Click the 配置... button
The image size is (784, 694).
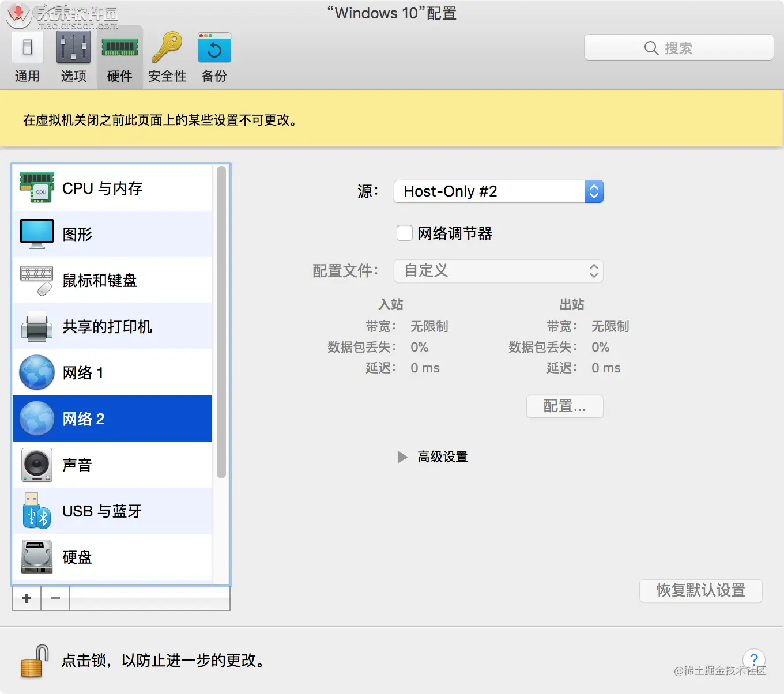click(x=565, y=406)
